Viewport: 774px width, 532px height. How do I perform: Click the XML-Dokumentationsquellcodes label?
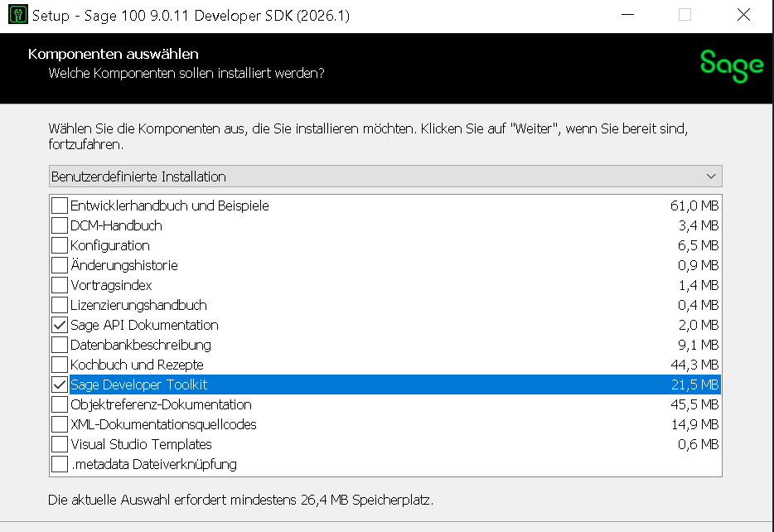click(x=163, y=424)
